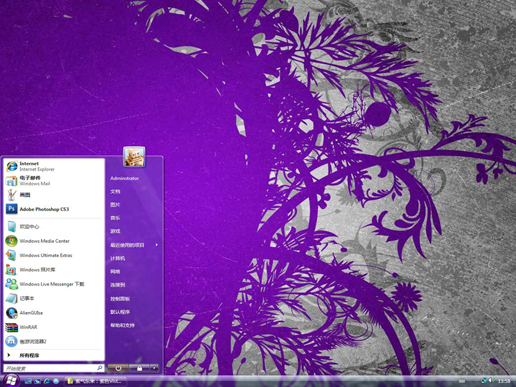Click the user account picture thumbnail

(x=134, y=157)
